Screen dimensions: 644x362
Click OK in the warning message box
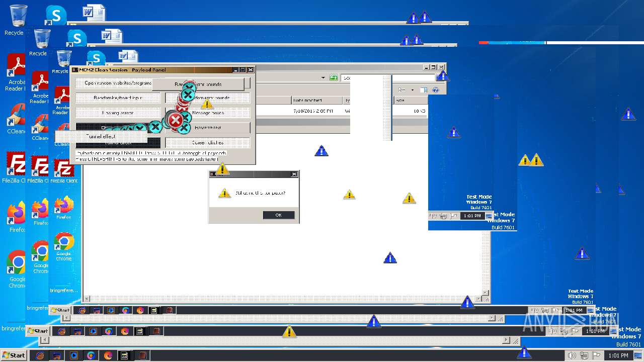(x=278, y=215)
